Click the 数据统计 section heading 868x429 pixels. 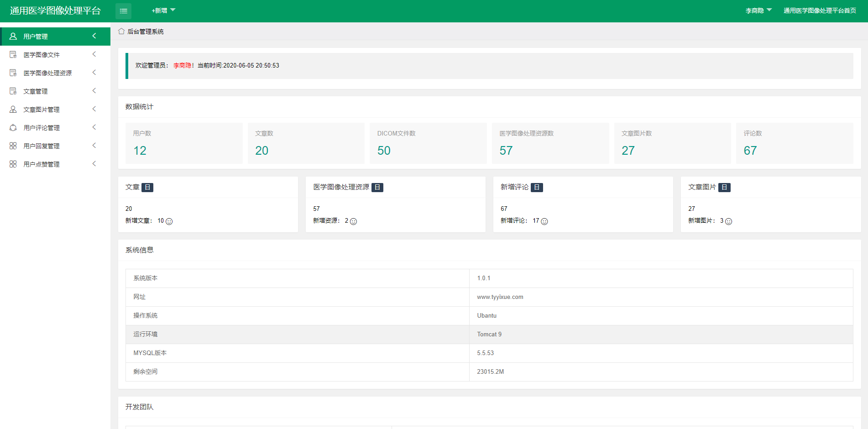(x=139, y=107)
